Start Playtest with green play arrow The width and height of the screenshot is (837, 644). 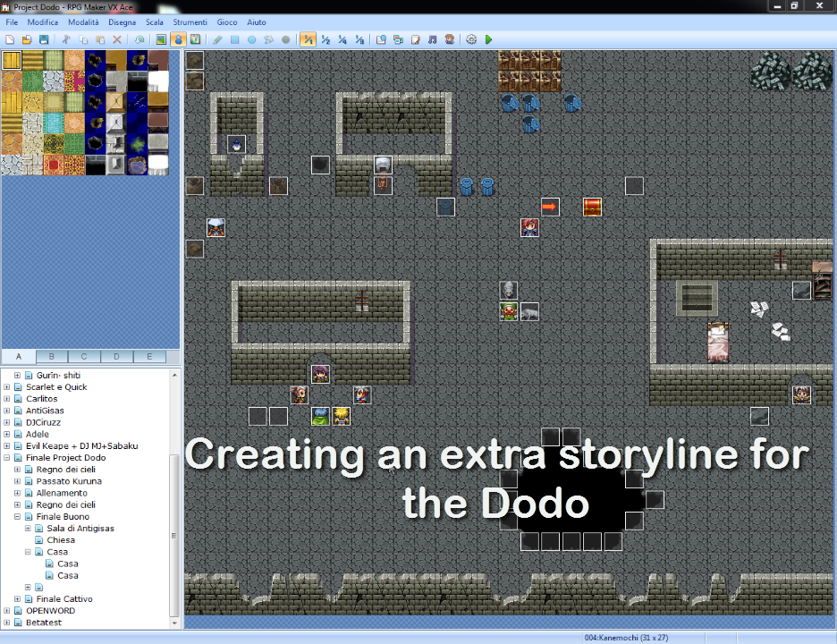[x=488, y=39]
